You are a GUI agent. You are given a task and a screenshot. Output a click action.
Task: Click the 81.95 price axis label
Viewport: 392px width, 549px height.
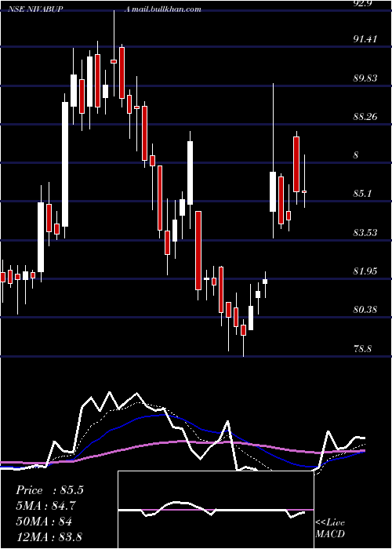tap(365, 271)
